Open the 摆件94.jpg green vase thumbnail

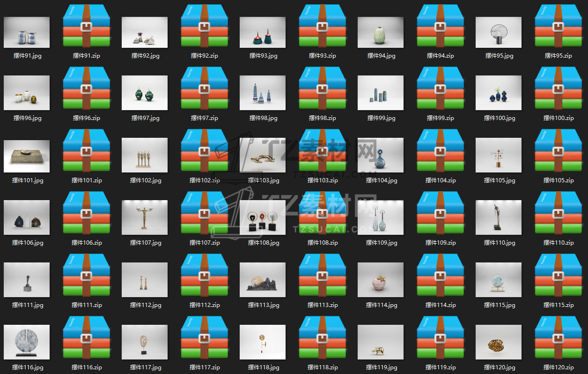pos(381,32)
